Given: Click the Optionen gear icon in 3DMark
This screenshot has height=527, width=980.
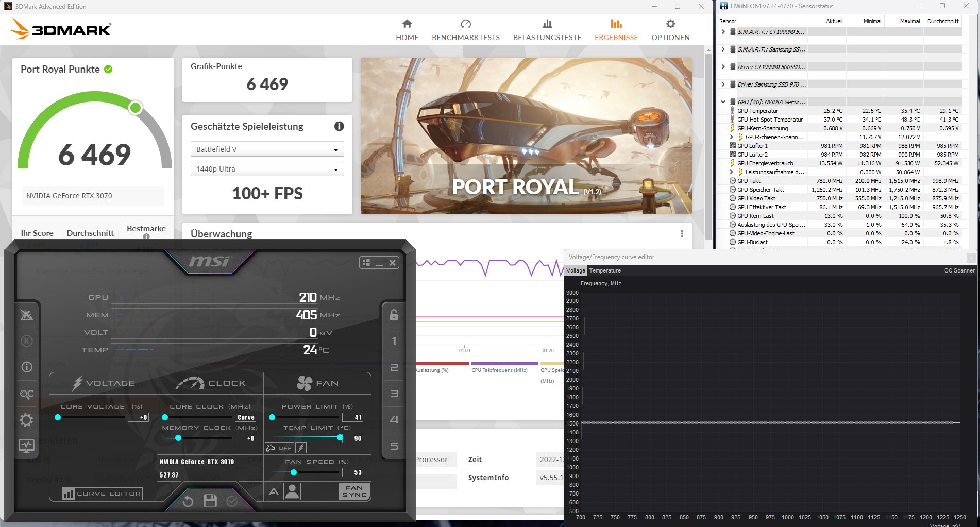Looking at the screenshot, I should (x=670, y=24).
